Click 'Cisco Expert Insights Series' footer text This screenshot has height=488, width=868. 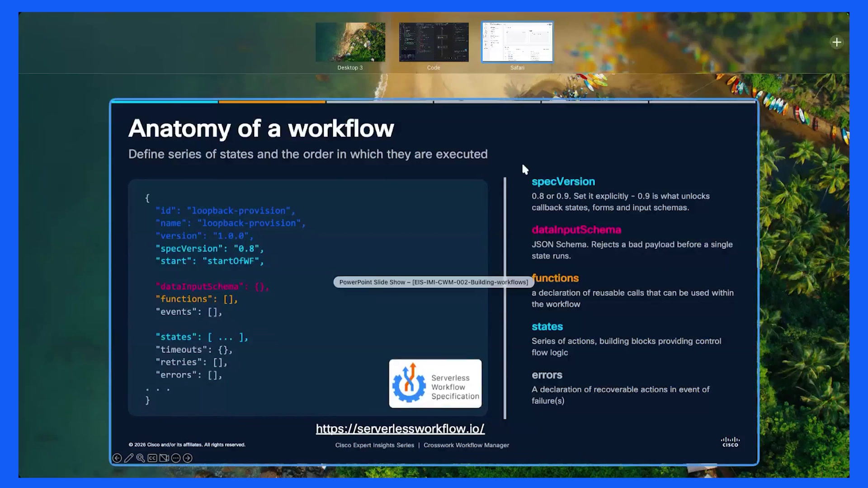[375, 445]
